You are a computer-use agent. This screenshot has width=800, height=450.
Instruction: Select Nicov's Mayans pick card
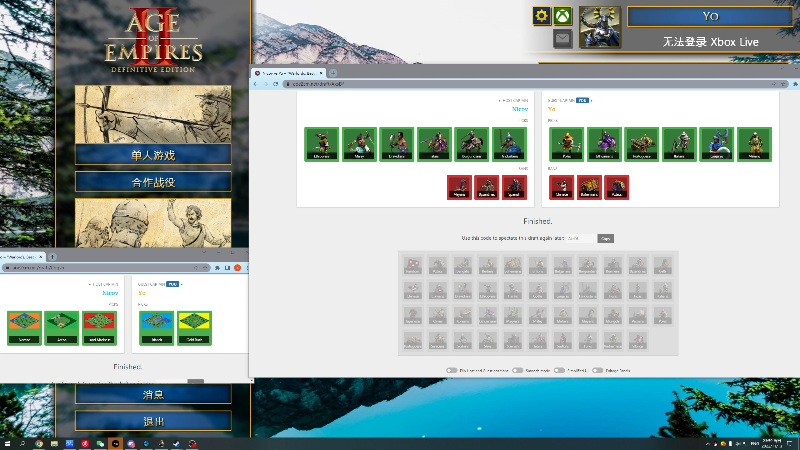pos(359,144)
